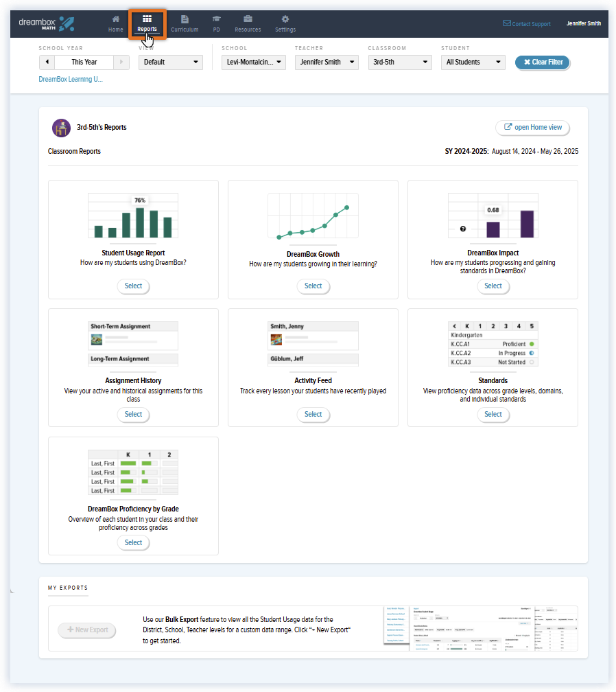Image resolution: width=616 pixels, height=692 pixels.
Task: Click the Activity Feed thumbnail
Action: click(x=313, y=344)
